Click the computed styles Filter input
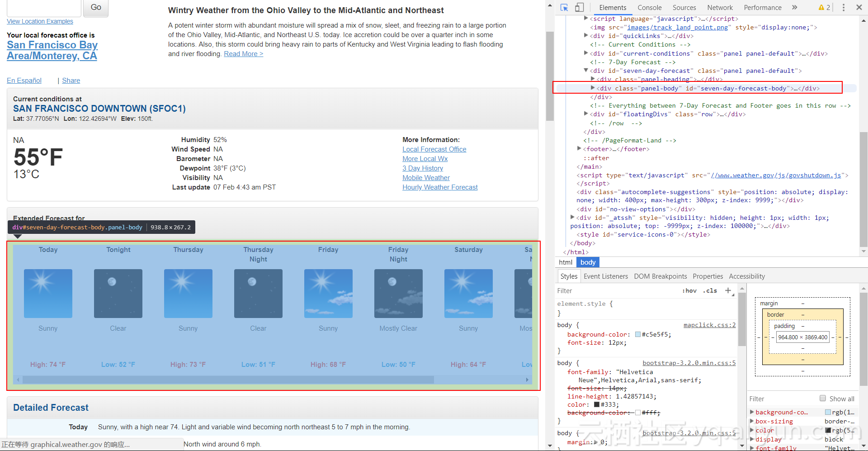Screen dimensions: 868x451 pos(782,399)
